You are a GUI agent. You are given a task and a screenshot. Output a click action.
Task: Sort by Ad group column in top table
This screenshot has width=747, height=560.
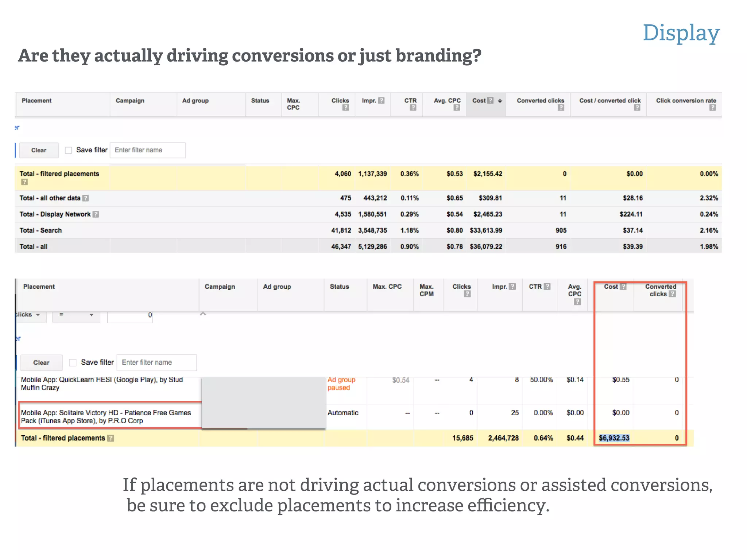195,101
